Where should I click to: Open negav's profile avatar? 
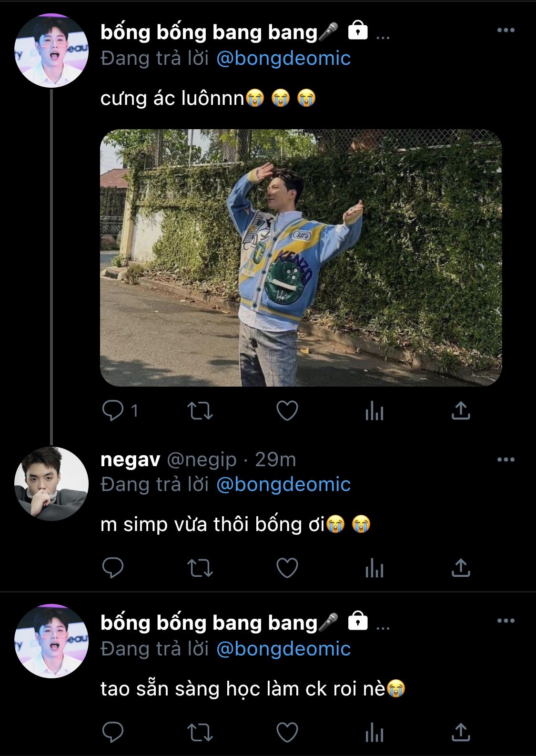pos(51,483)
